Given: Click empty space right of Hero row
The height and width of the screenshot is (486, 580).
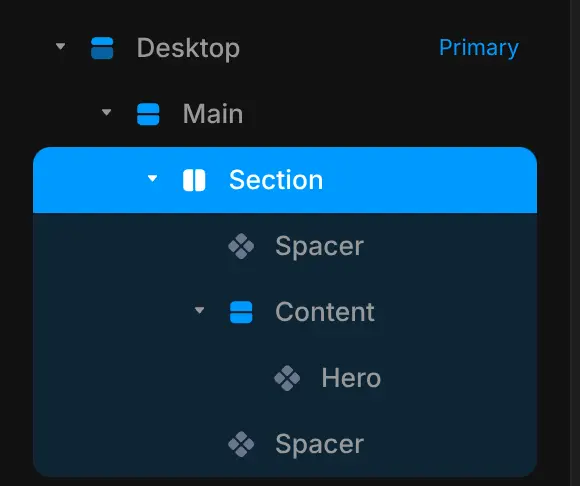Looking at the screenshot, I should click(459, 378).
